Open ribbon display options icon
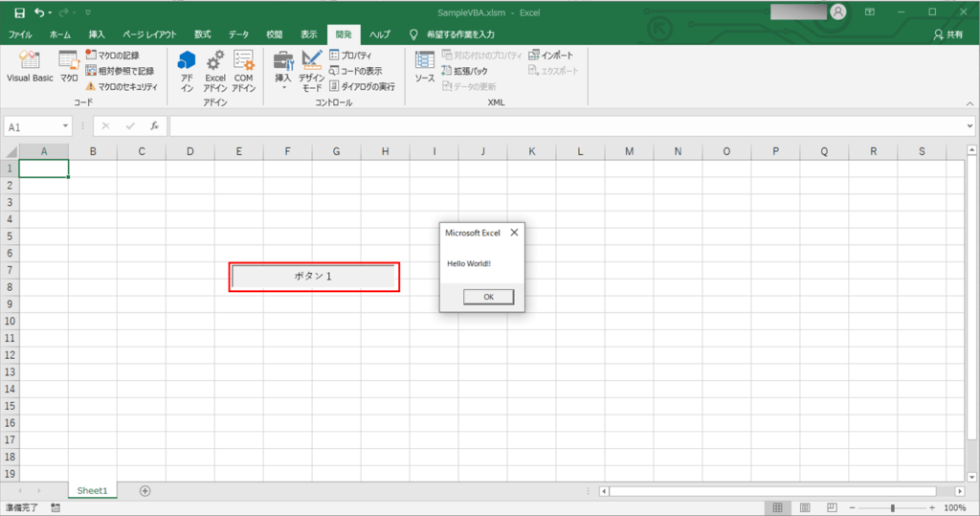Screen dimensions: 980x516 869,11
